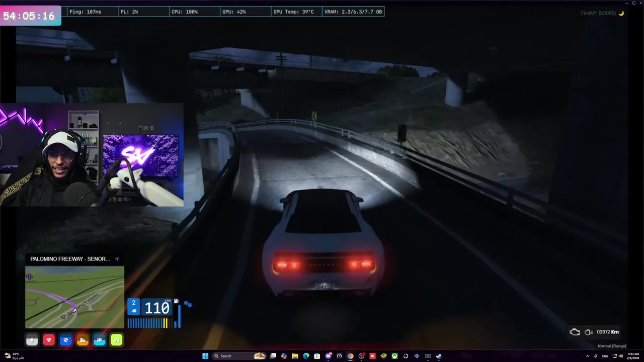Click the streamer webcam overlay

click(x=92, y=156)
